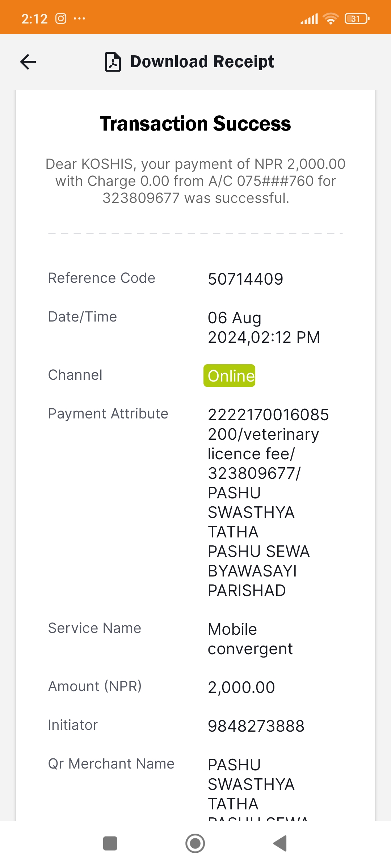The width and height of the screenshot is (391, 868).
Task: Tap the reference code 50714409
Action: 245,279
